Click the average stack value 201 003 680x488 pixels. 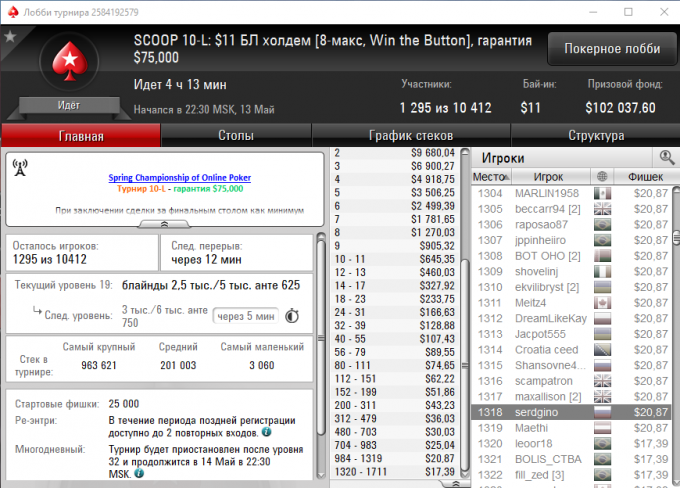click(178, 365)
